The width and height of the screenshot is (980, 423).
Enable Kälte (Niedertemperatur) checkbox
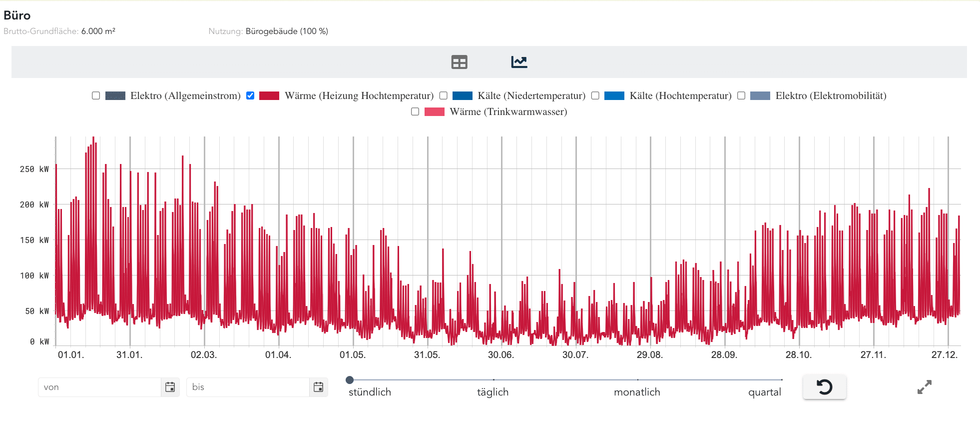point(443,95)
